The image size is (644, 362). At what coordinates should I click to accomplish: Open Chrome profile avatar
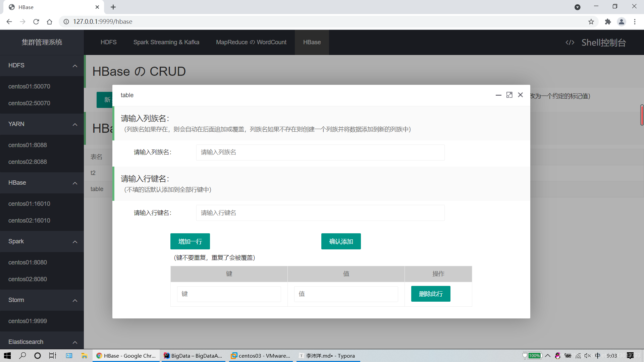click(x=621, y=22)
